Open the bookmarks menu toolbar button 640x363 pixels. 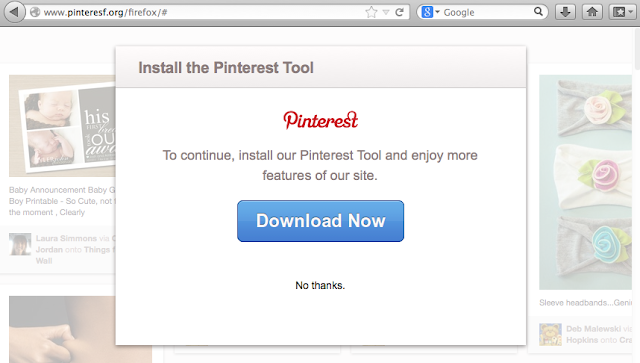623,12
